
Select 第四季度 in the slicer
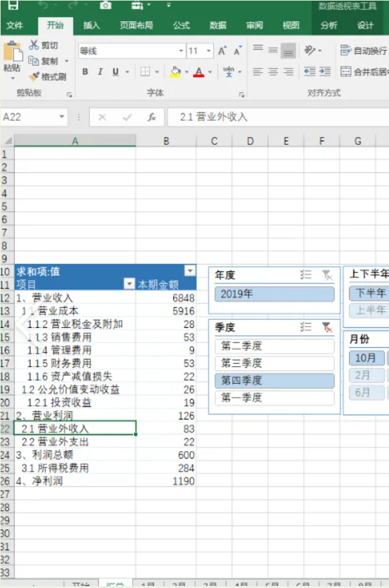click(x=274, y=380)
